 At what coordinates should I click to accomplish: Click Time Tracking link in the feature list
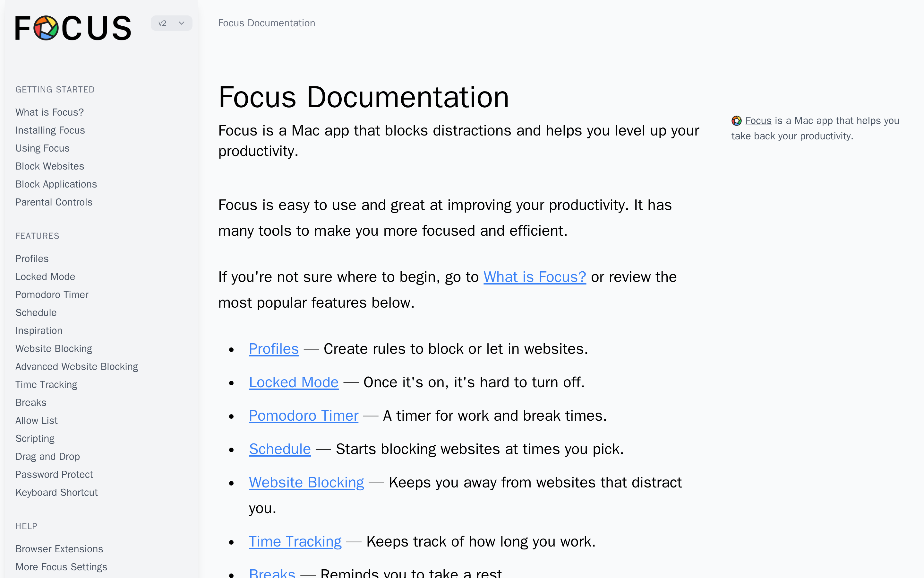click(x=295, y=541)
